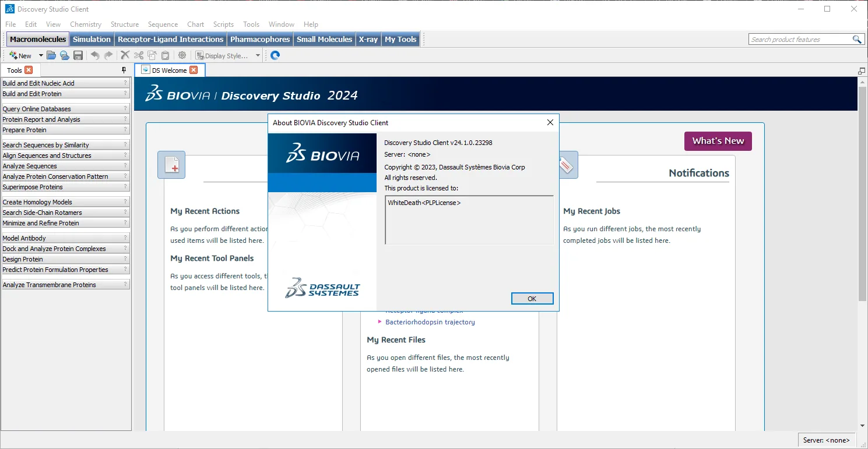Viewport: 868px width, 449px height.
Task: Click the Search product features field
Action: pyautogui.click(x=800, y=39)
